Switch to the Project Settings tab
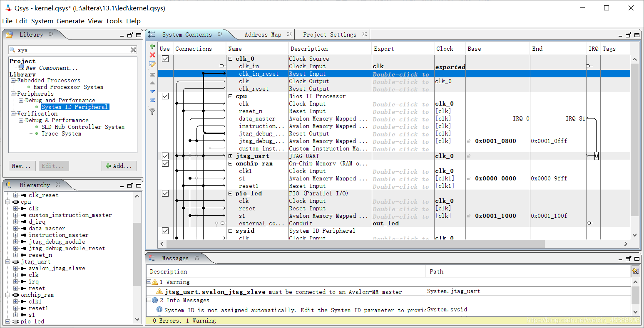The height and width of the screenshot is (328, 644). [x=329, y=35]
